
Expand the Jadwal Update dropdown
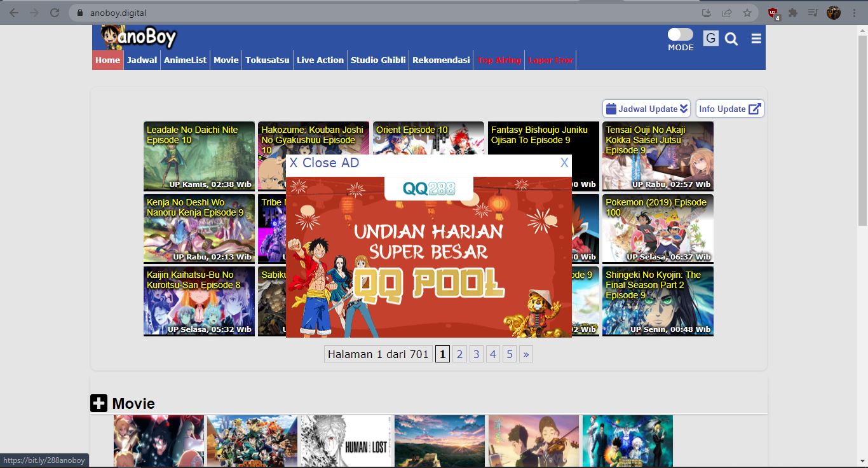647,109
